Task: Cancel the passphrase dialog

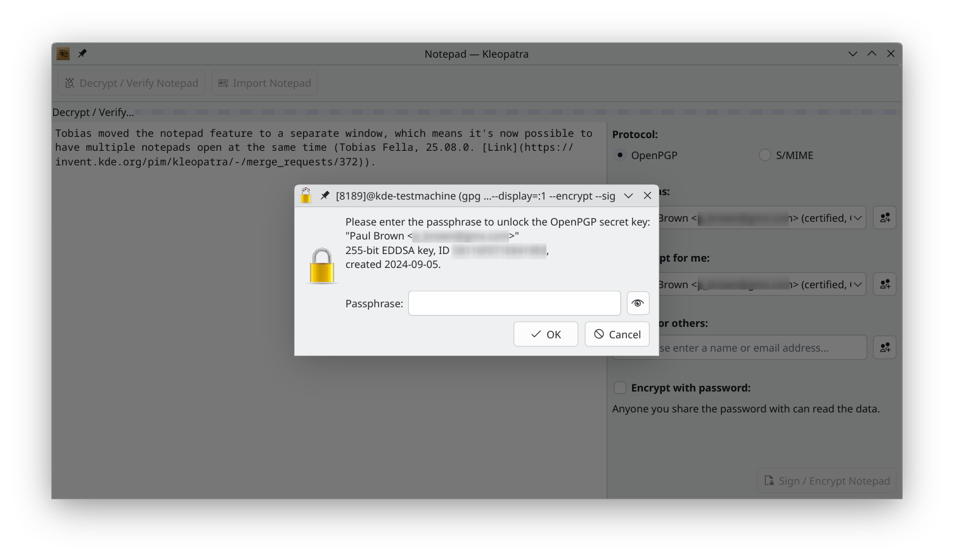Action: pyautogui.click(x=617, y=334)
